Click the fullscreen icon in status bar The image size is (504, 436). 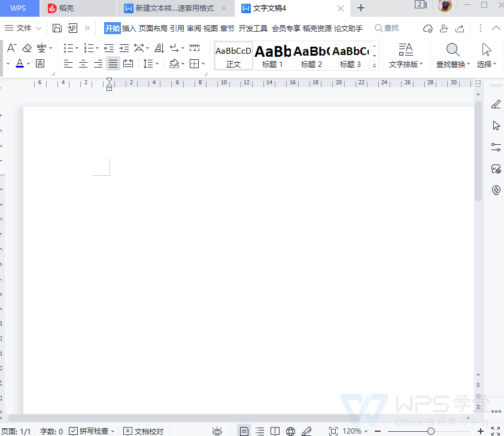[x=496, y=431]
